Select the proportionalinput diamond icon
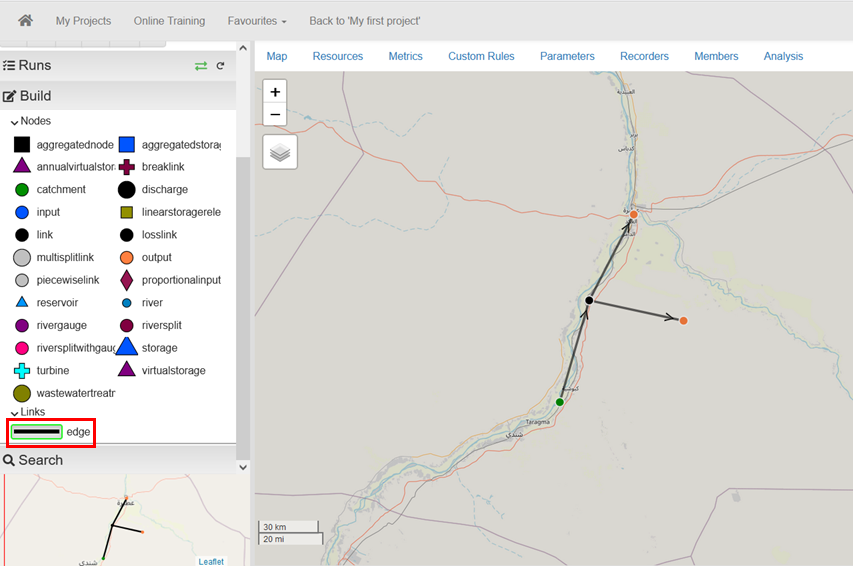 click(126, 280)
